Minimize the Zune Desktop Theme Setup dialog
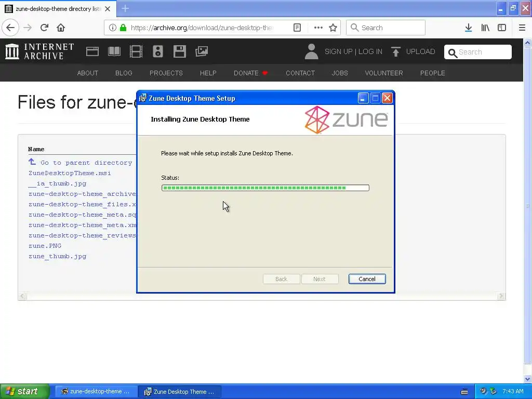Screen dimensions: 532x399 coord(363,98)
